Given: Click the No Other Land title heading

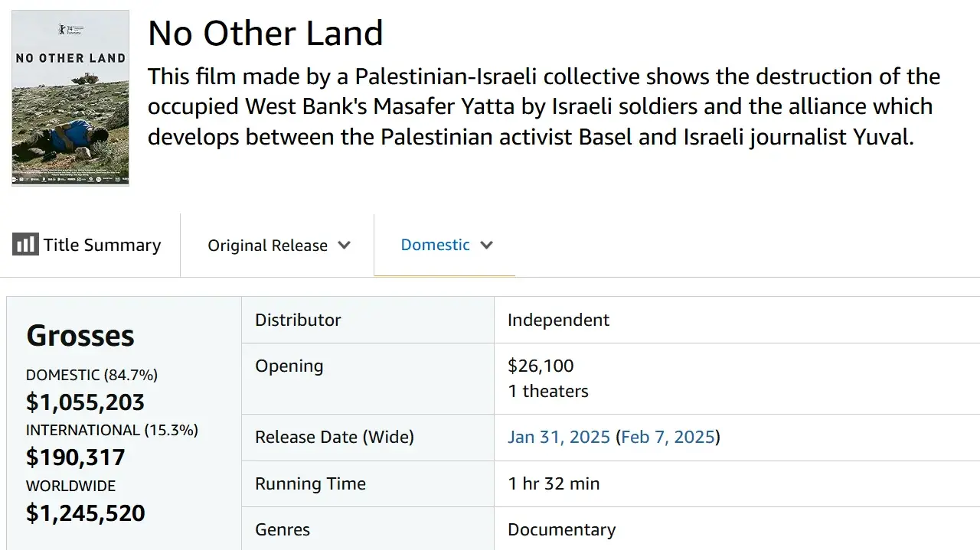Looking at the screenshot, I should click(266, 34).
